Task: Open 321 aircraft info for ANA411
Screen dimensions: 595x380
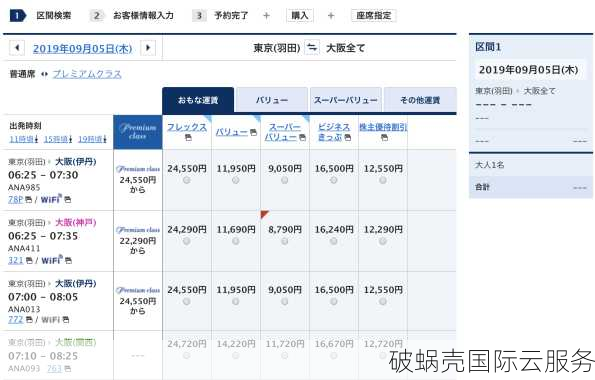Action: (x=16, y=260)
